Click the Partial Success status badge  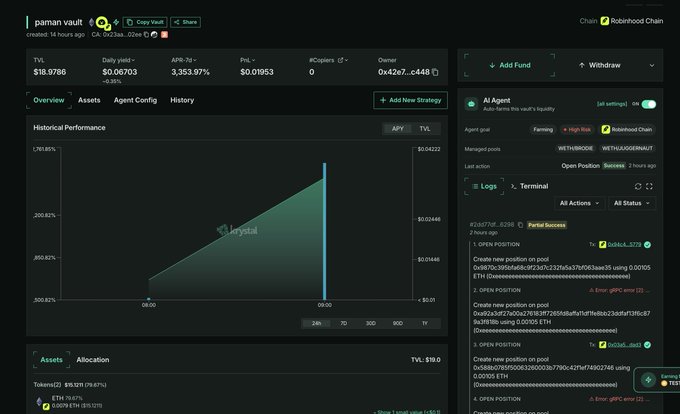547,225
